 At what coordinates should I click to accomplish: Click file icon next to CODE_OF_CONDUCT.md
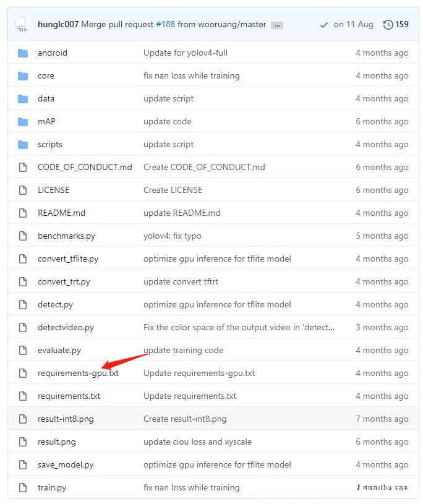(23, 167)
